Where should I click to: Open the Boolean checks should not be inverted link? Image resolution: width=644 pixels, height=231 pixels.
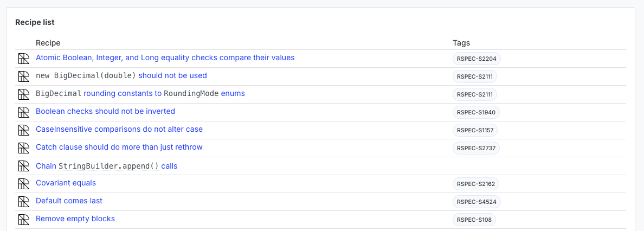(x=106, y=111)
